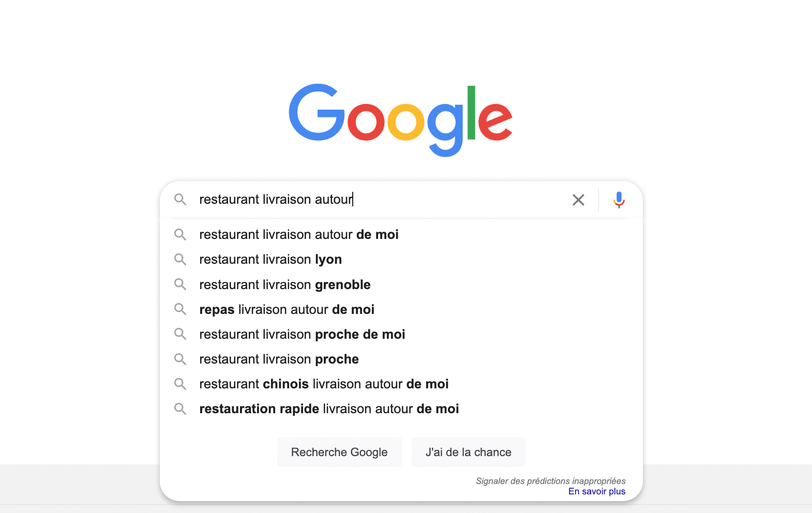Select 'restaurant chinois livraison autour de moi'
This screenshot has width=812, height=513.
pos(324,384)
